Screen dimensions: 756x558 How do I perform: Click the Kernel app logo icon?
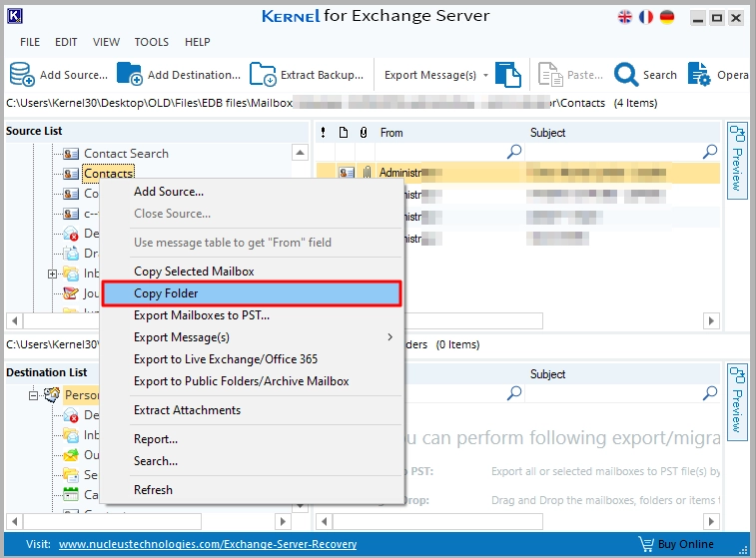point(15,16)
